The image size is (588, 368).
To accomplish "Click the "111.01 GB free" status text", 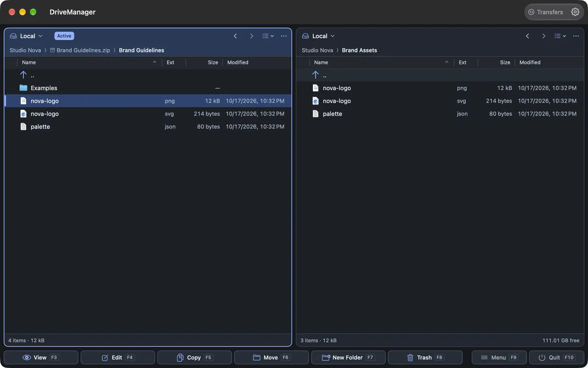I will click(x=561, y=340).
